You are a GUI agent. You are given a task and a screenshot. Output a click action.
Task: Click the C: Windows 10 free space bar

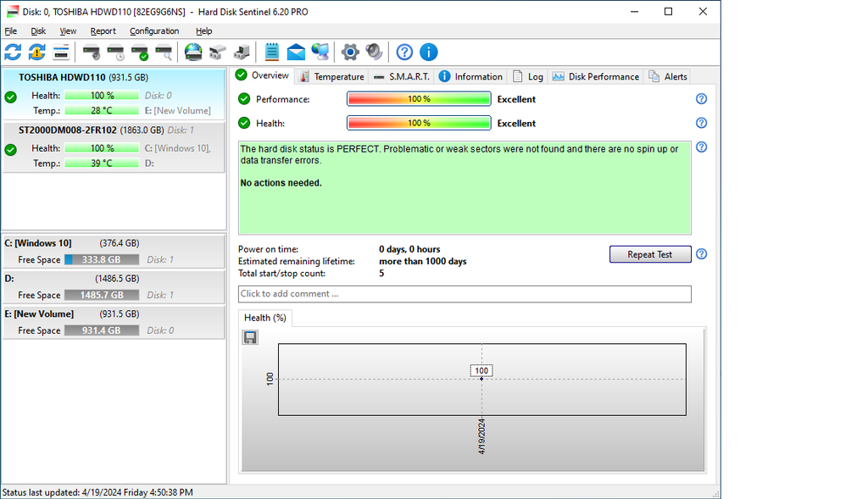[101, 260]
